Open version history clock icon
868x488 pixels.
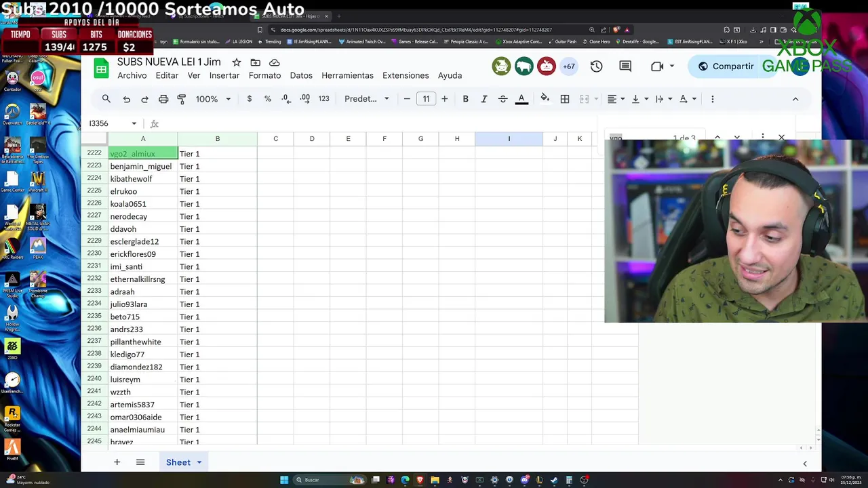tap(596, 66)
